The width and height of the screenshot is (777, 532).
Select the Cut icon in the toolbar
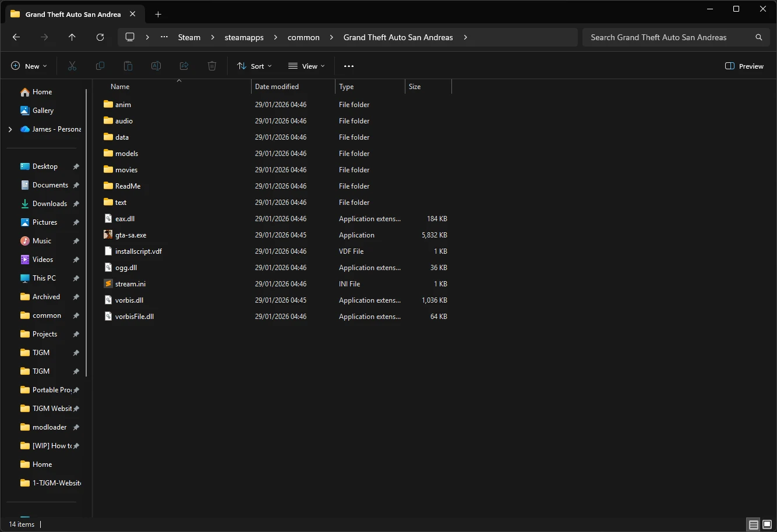72,66
